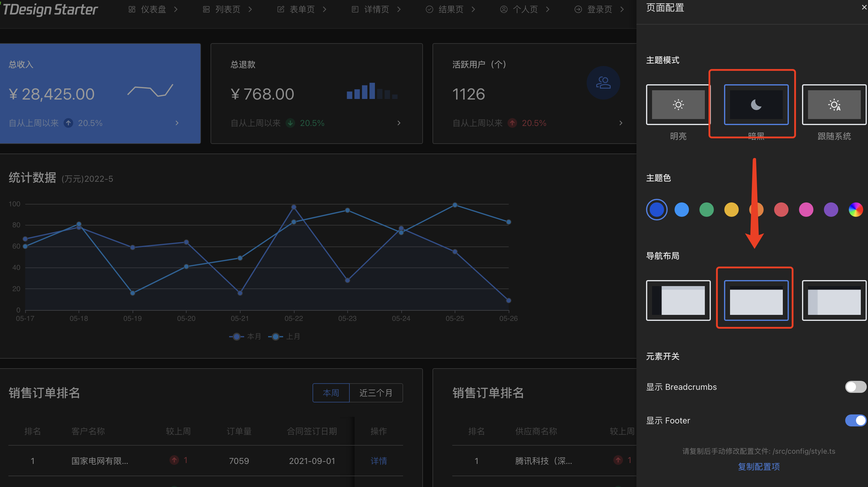This screenshot has height=487, width=868.
Task: Select the 明亮 light theme mode
Action: (x=678, y=104)
